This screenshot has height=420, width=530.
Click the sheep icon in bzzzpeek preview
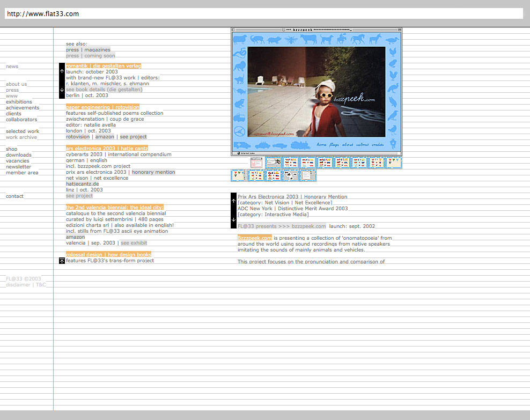(x=240, y=39)
